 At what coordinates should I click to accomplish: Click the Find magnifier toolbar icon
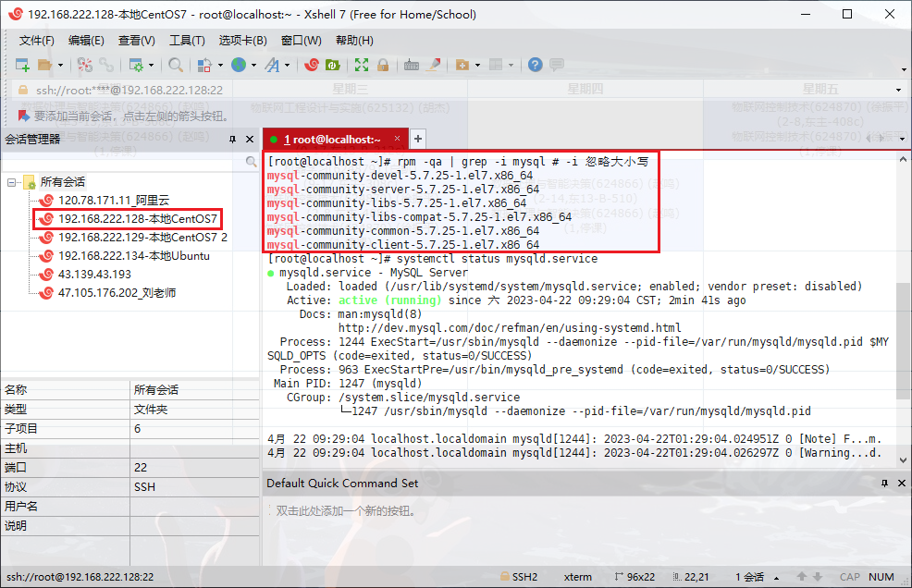(x=175, y=65)
